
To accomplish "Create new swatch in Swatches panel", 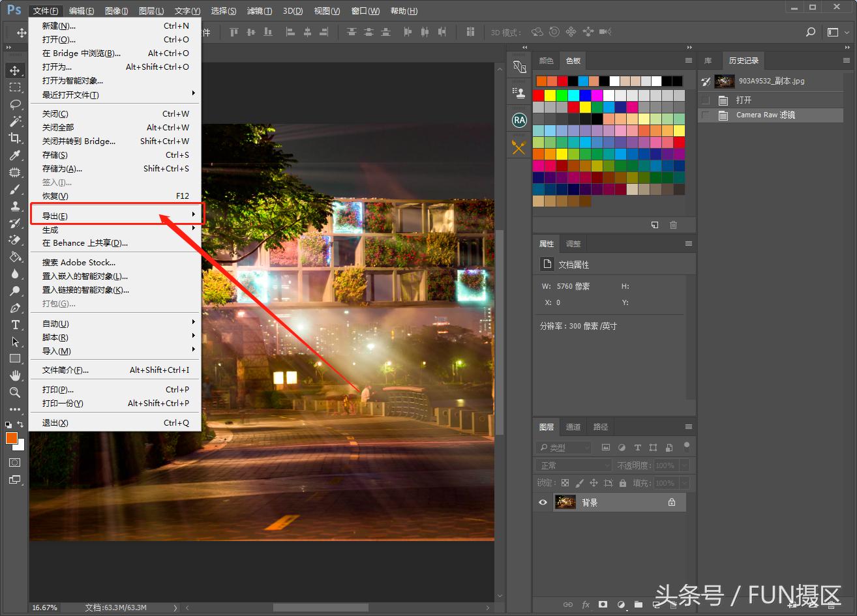I will click(x=655, y=225).
